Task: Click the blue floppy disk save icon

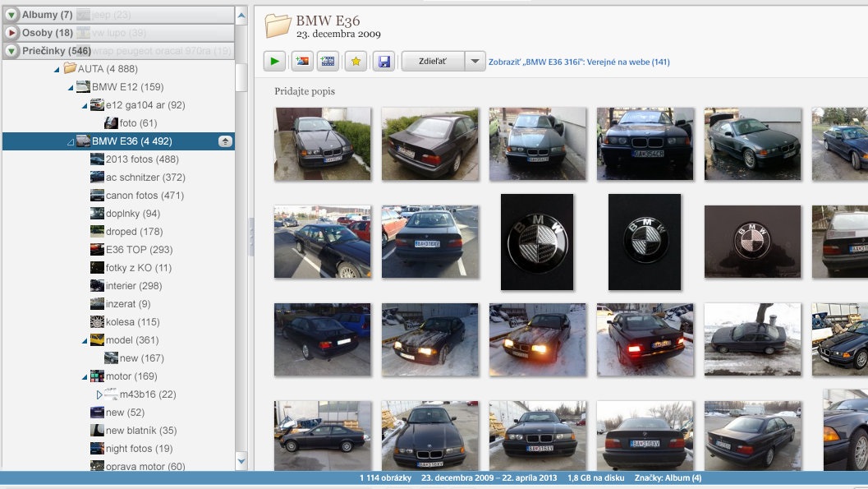Action: tap(383, 61)
